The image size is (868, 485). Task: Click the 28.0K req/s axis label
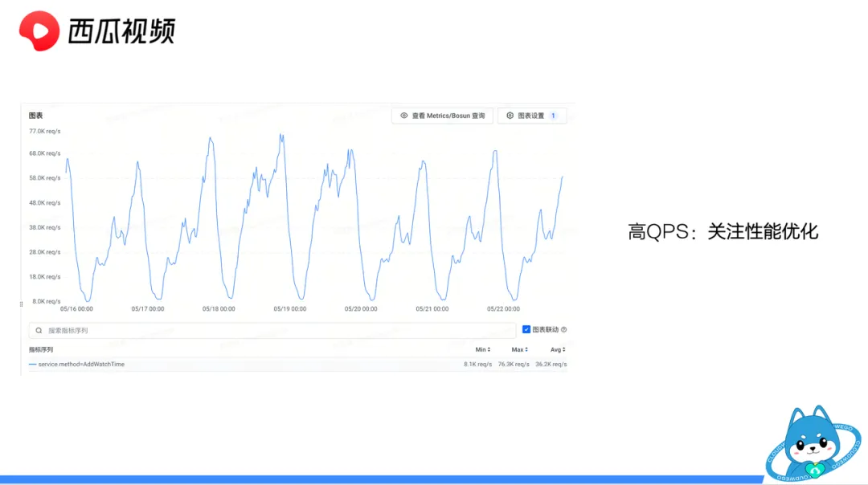[45, 252]
